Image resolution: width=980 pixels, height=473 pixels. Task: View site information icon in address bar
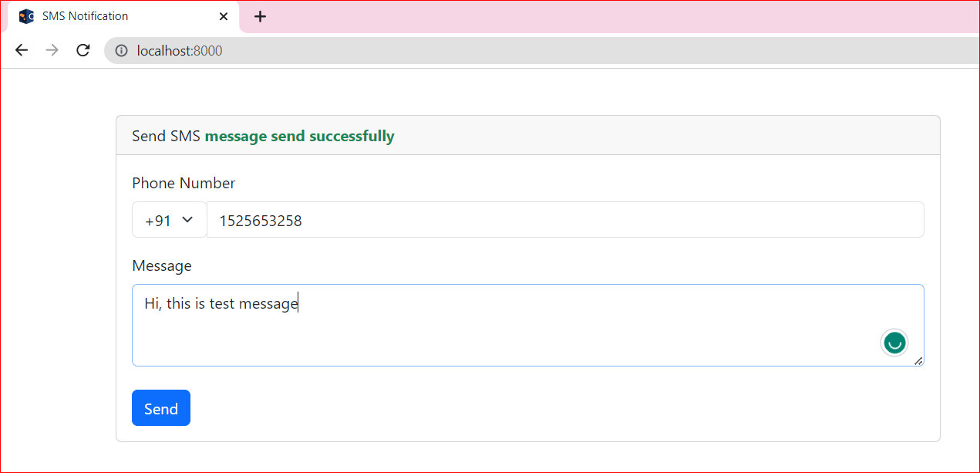coord(121,51)
